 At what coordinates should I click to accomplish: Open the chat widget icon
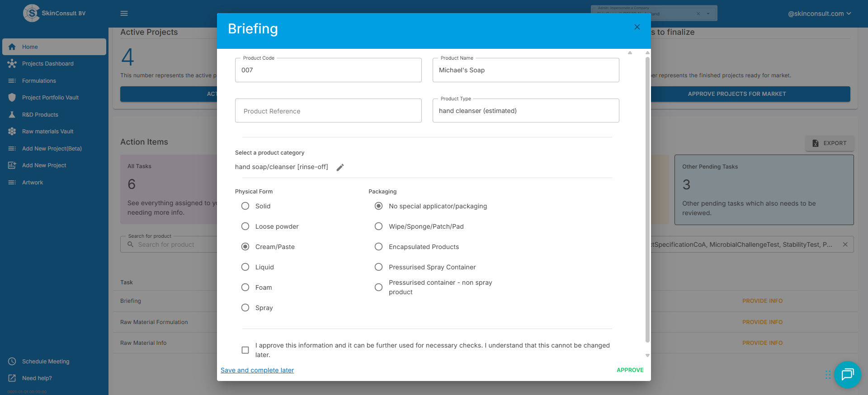point(847,374)
